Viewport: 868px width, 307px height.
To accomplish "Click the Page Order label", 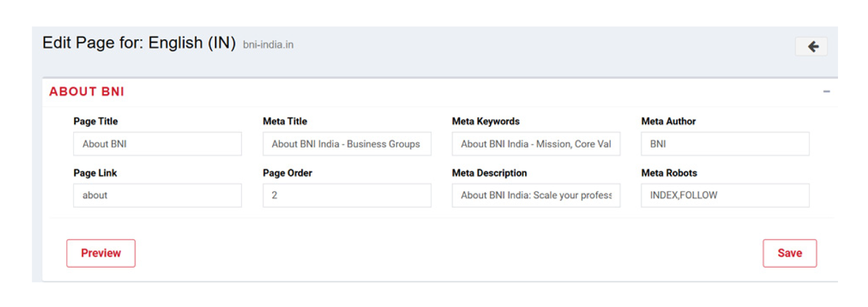I will [x=288, y=173].
